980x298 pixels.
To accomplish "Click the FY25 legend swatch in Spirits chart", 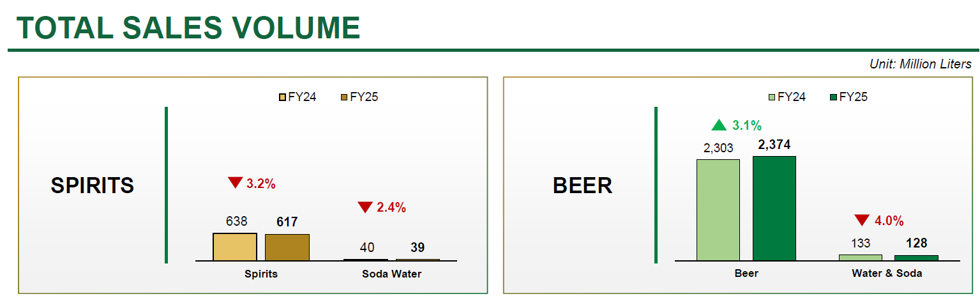I will point(344,98).
